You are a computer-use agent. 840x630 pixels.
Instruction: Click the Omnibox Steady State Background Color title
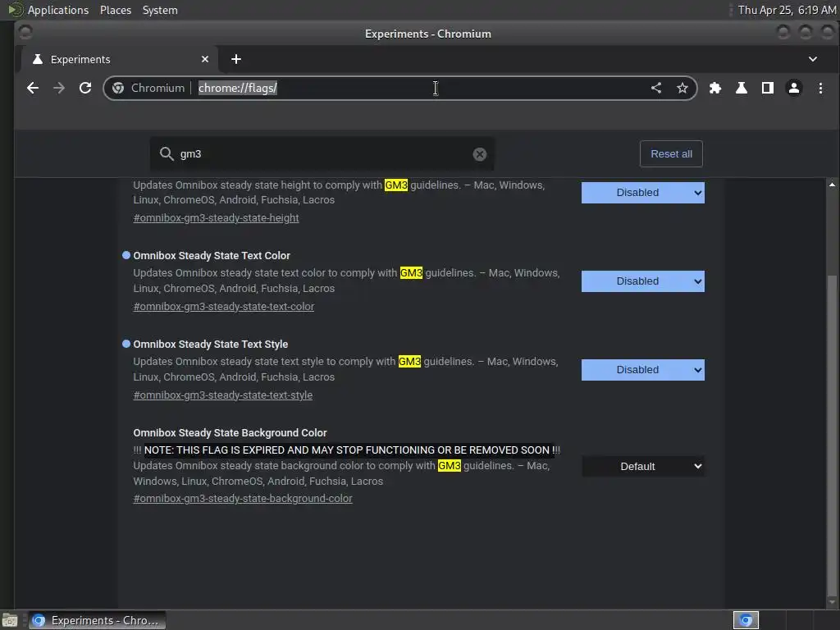230,433
